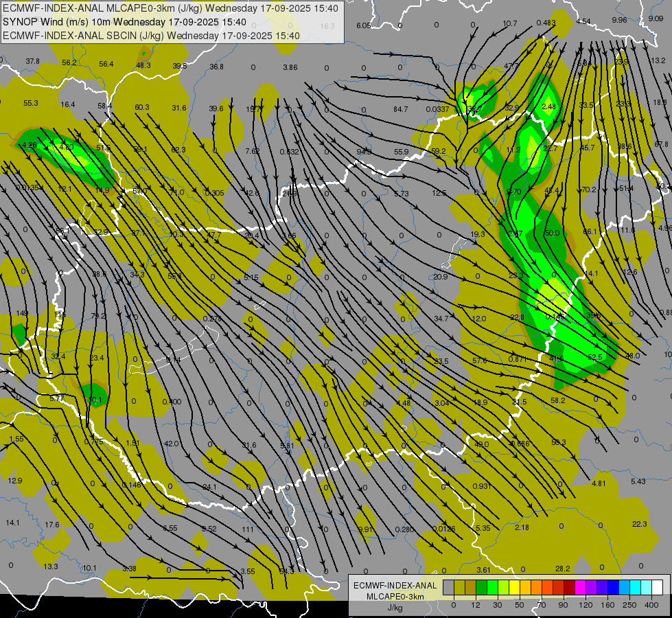Click the 70 tick on legend scale
The image size is (672, 618).
tap(542, 605)
